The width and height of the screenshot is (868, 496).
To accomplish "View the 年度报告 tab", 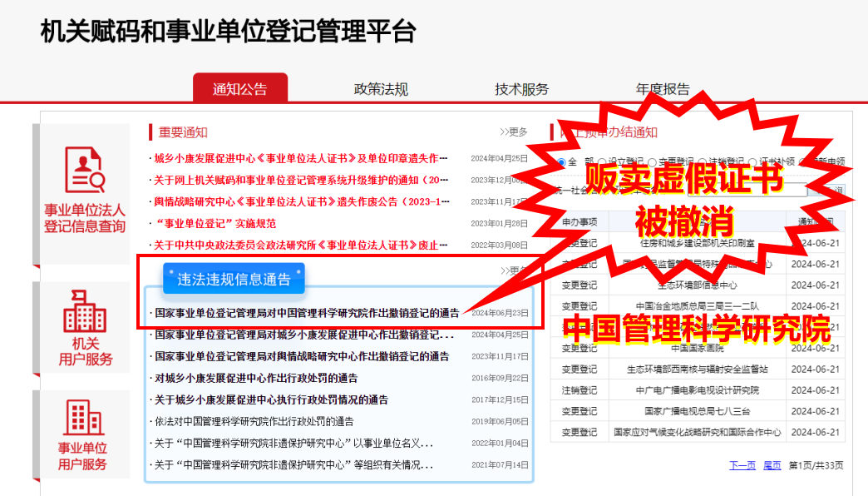I will [663, 89].
